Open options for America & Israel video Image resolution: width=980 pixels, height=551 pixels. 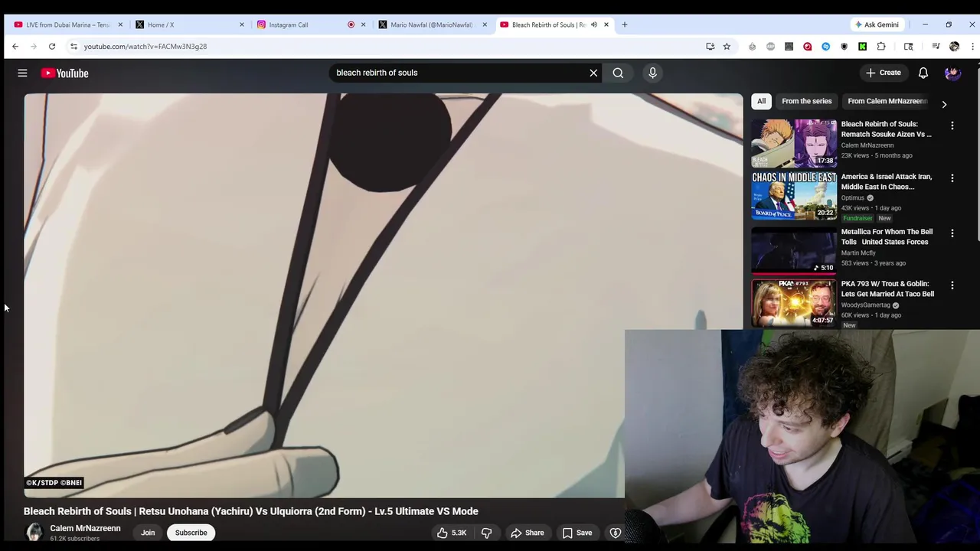click(952, 178)
